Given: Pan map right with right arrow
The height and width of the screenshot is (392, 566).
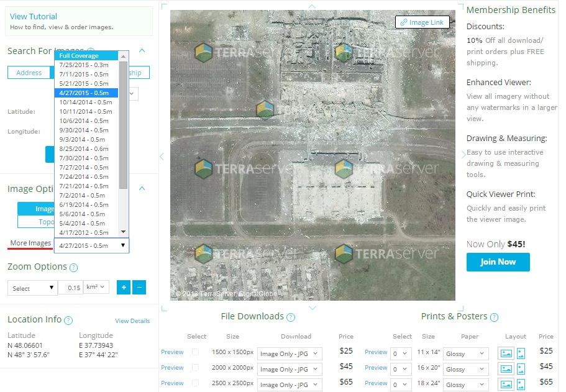Looking at the screenshot, I should coord(463,155).
